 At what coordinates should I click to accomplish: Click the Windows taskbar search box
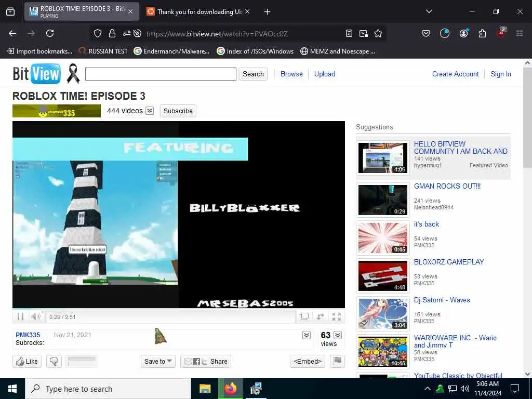[x=108, y=389]
